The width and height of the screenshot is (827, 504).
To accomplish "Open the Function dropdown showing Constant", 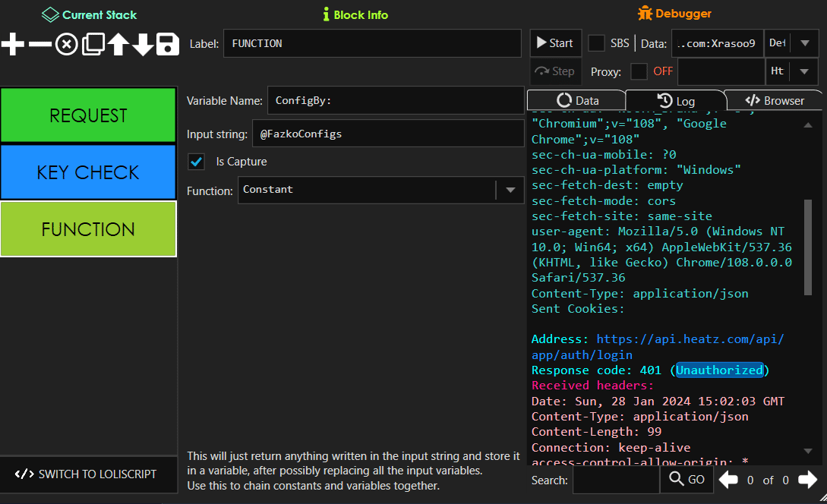I will coord(510,191).
